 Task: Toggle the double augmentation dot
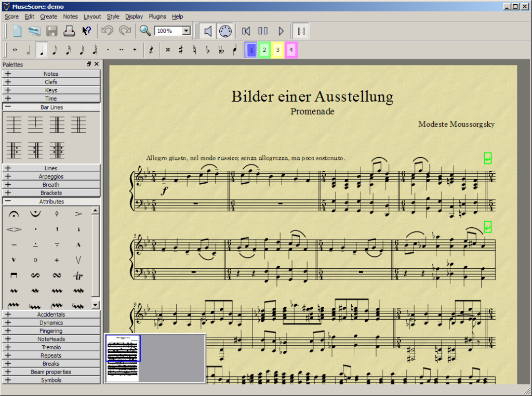[122, 50]
